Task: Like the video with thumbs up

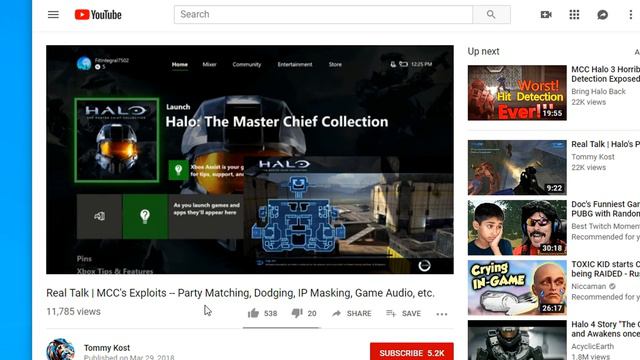Action: [253, 313]
